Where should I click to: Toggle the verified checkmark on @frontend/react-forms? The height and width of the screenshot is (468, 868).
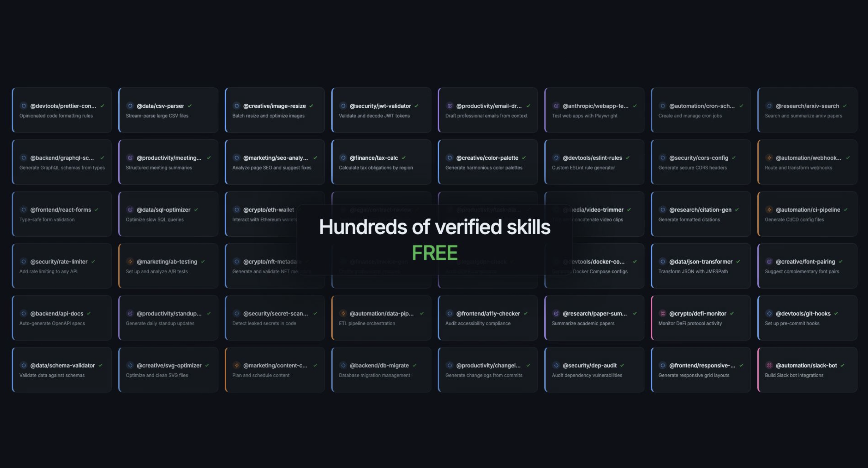pyautogui.click(x=96, y=210)
